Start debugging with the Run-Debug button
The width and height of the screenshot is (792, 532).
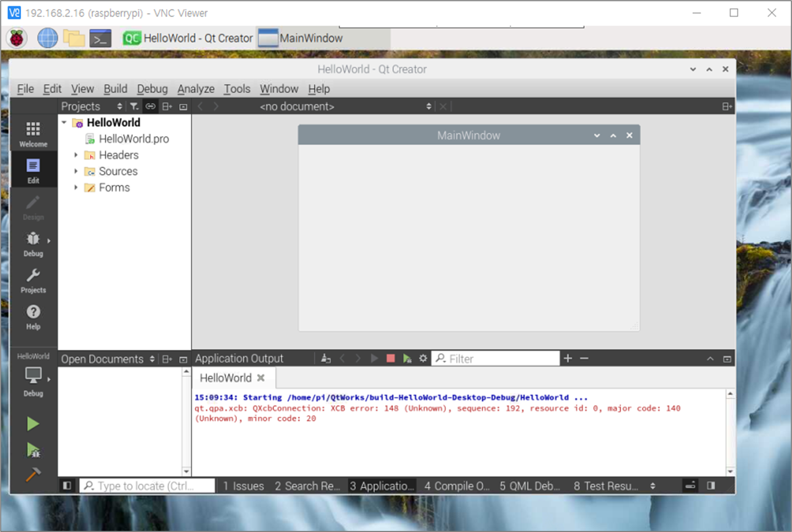(33, 450)
